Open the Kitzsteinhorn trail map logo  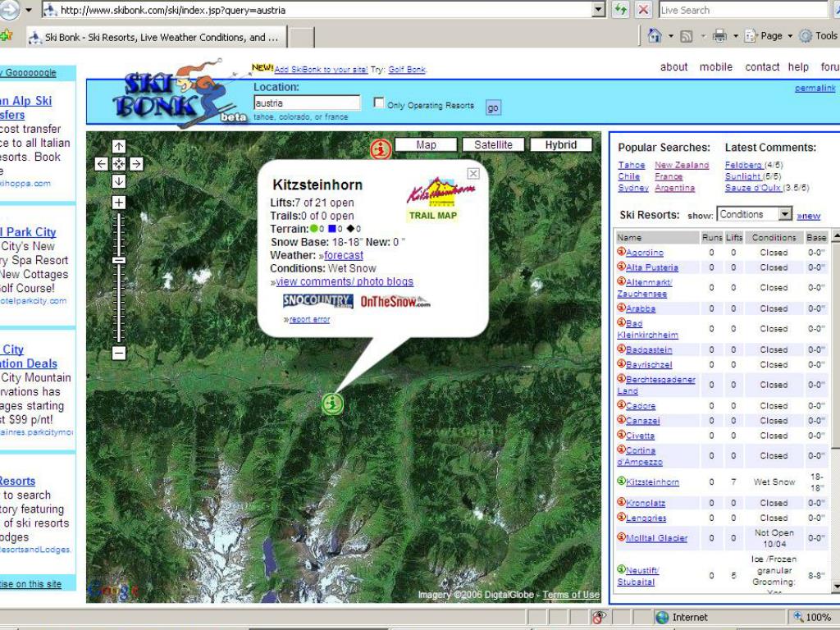point(441,199)
